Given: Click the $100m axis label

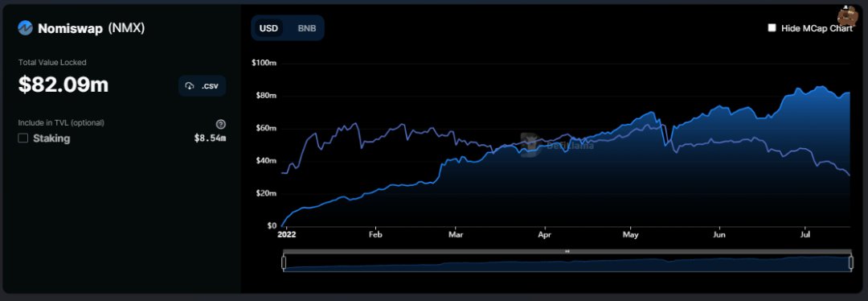Looking at the screenshot, I should coord(264,64).
